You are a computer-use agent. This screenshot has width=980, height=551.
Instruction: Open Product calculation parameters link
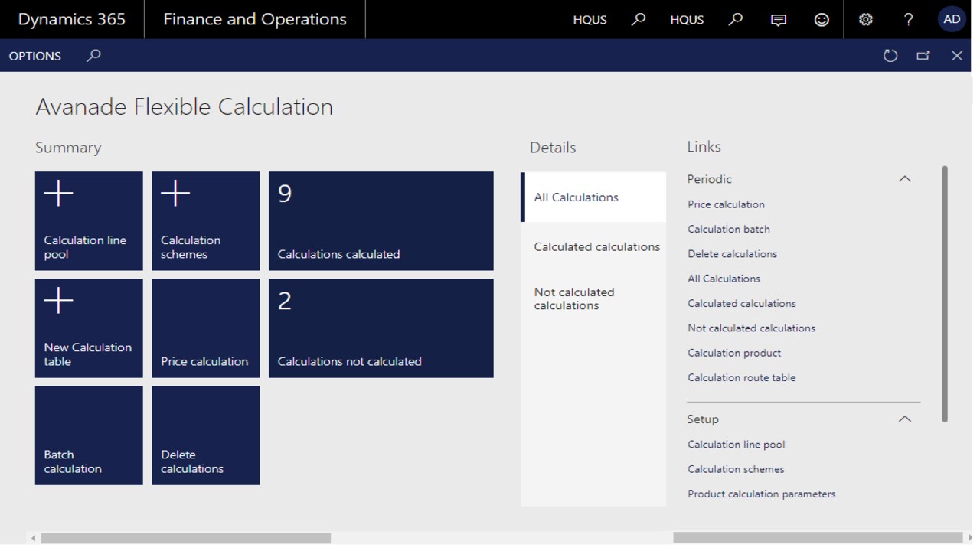(x=761, y=494)
